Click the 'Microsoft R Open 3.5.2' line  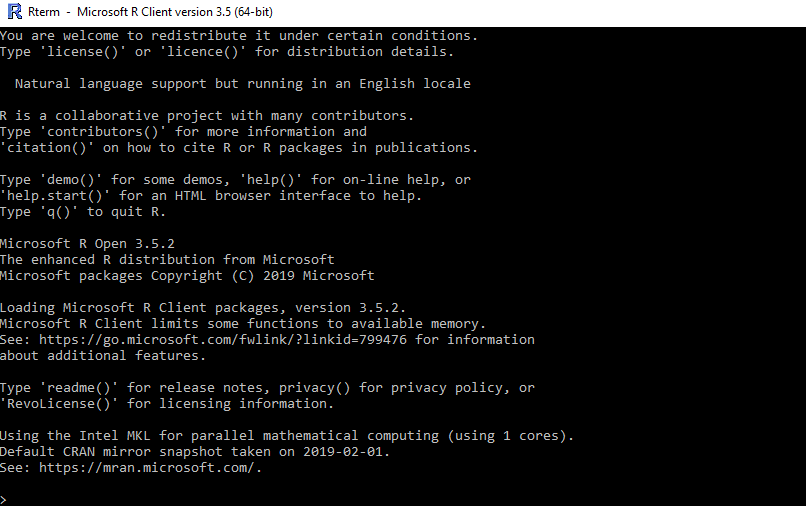click(x=87, y=243)
